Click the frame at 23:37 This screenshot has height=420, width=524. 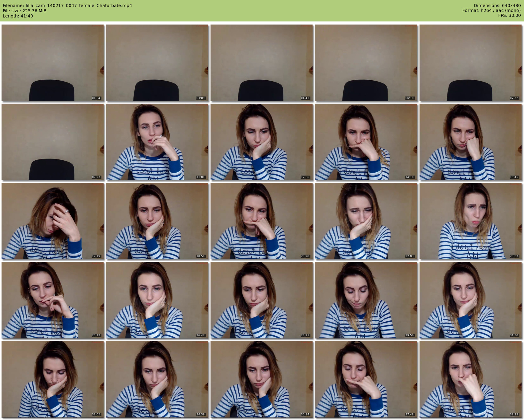tap(470, 221)
